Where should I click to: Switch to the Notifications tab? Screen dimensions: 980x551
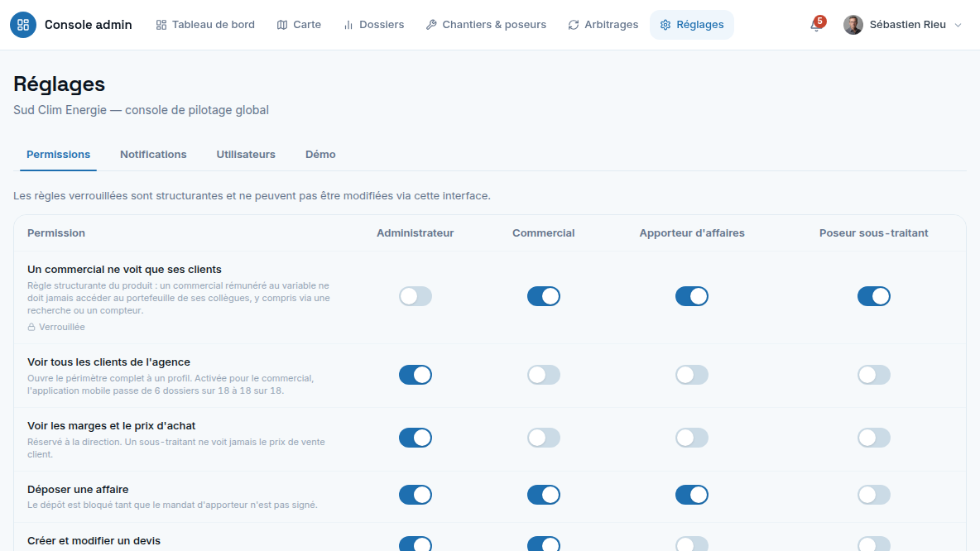[x=153, y=155]
